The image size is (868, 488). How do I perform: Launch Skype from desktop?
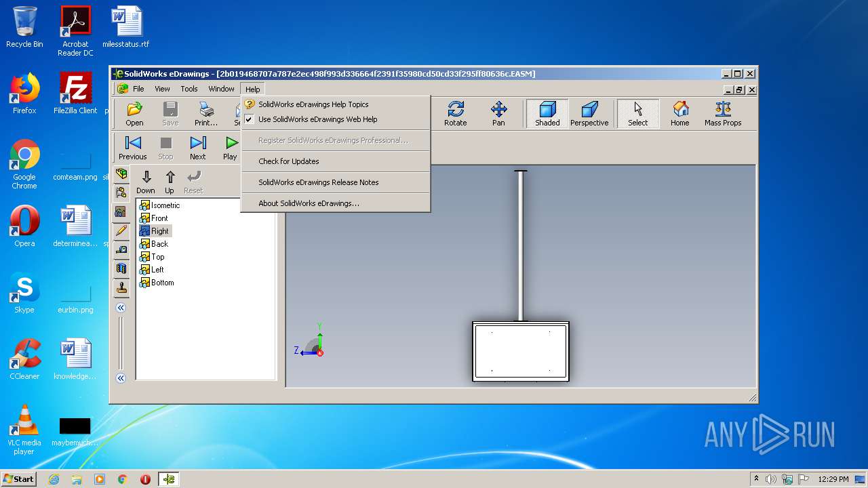[x=24, y=293]
